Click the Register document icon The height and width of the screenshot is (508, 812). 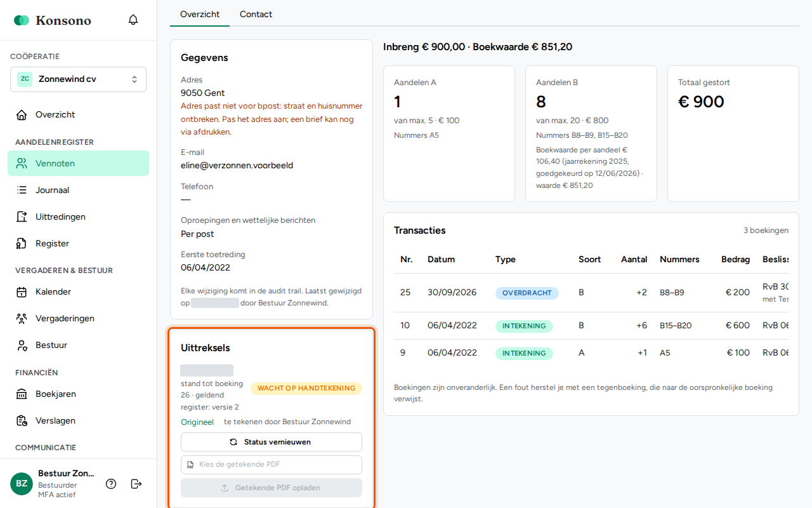pos(22,243)
